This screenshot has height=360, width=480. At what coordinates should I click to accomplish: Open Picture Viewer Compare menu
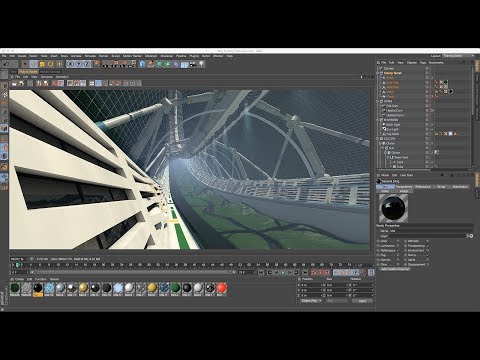pos(46,77)
